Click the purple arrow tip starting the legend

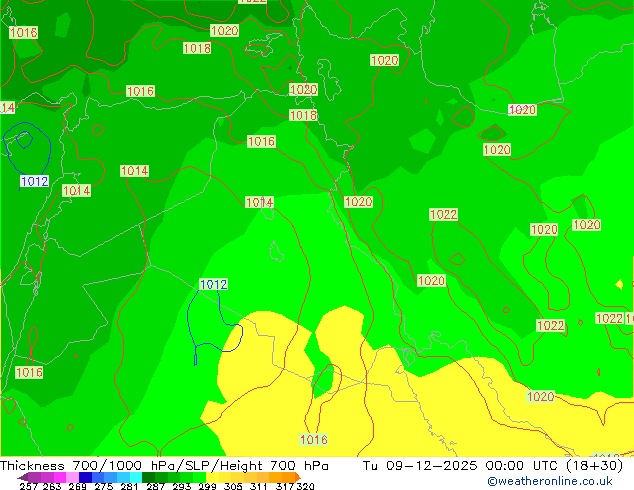(23, 477)
